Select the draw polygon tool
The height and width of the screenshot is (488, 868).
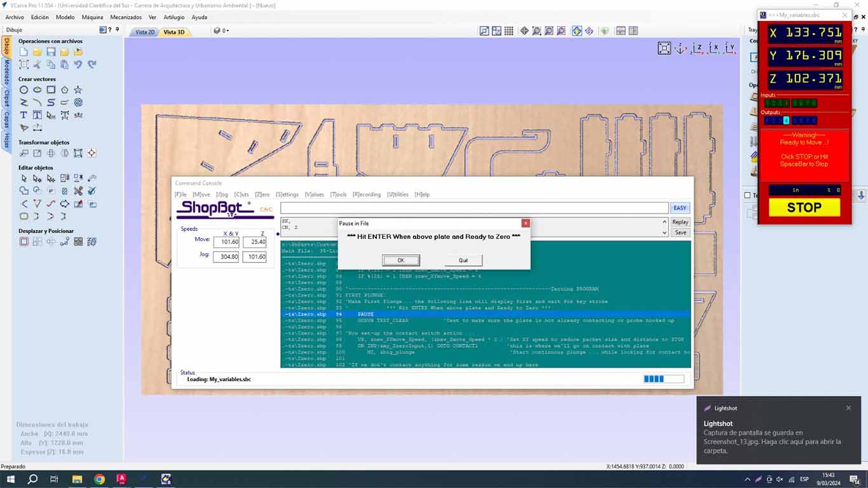click(x=65, y=90)
